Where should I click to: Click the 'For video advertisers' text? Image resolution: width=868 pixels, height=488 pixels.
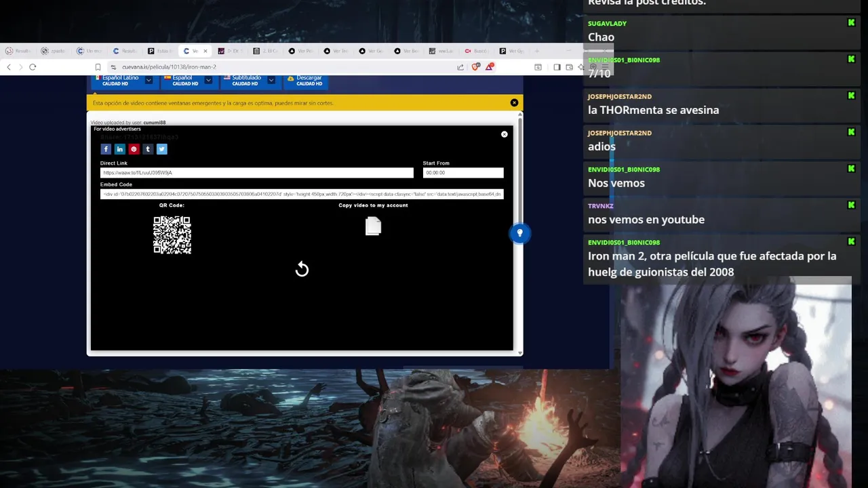pyautogui.click(x=117, y=129)
